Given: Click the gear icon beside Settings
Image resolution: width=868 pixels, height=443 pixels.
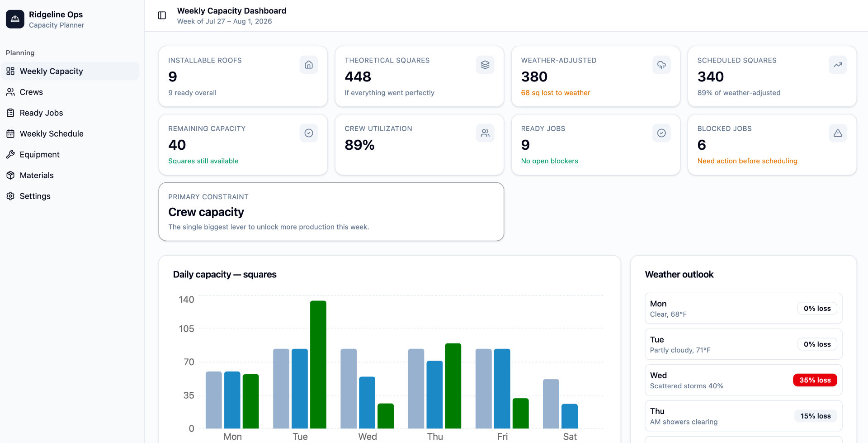Looking at the screenshot, I should pos(10,196).
